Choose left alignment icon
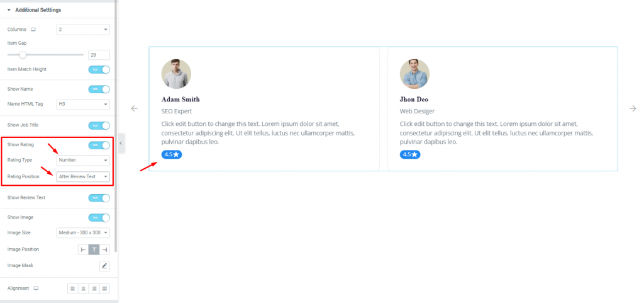This screenshot has height=303, width=644. (x=73, y=289)
